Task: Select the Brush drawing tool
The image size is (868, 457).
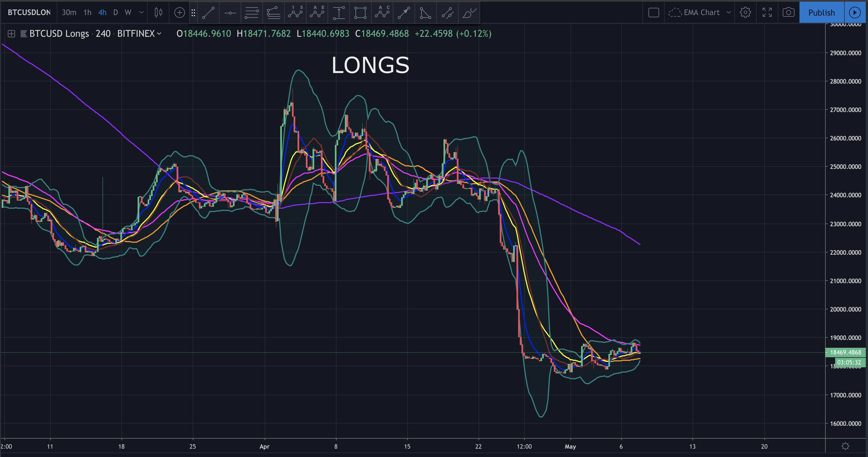Action: pyautogui.click(x=469, y=13)
